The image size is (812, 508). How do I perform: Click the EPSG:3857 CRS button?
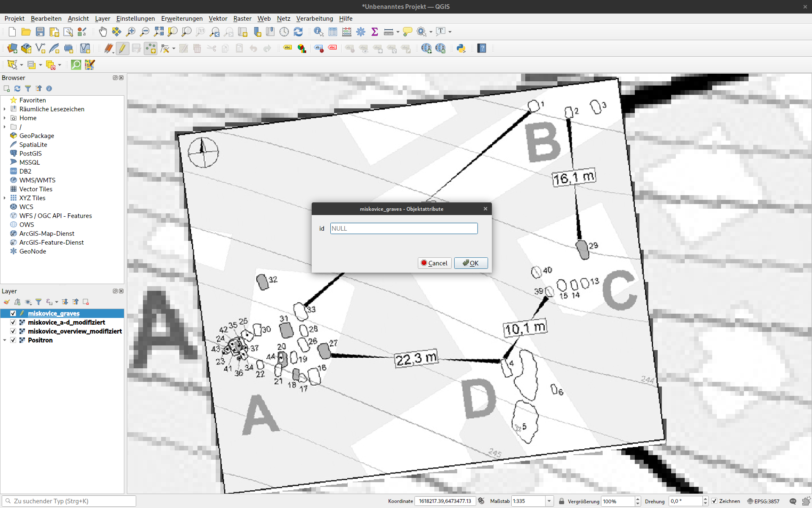(763, 501)
